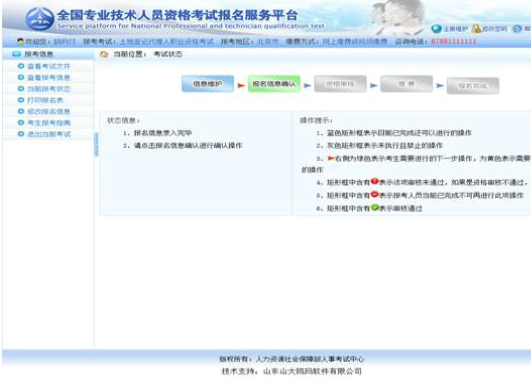This screenshot has width=531, height=383.
Task: Click 退出当前考试 in the sidebar
Action: click(48, 134)
